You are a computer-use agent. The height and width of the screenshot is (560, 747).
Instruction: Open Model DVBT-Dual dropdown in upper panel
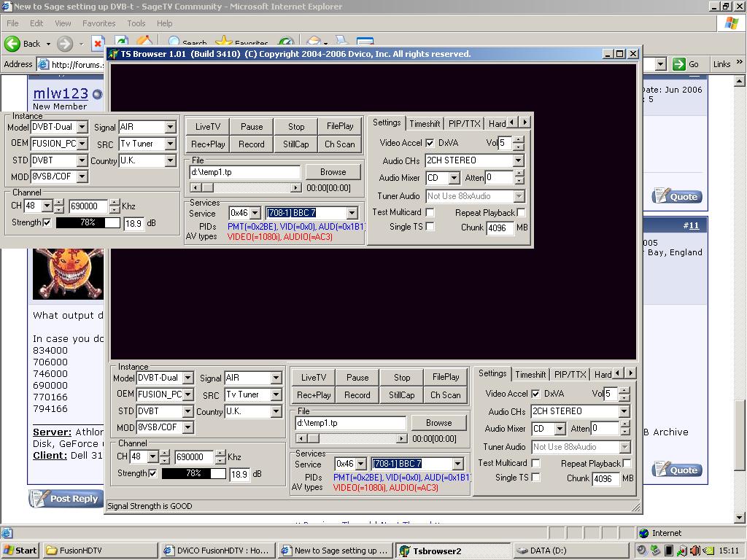tap(82, 127)
